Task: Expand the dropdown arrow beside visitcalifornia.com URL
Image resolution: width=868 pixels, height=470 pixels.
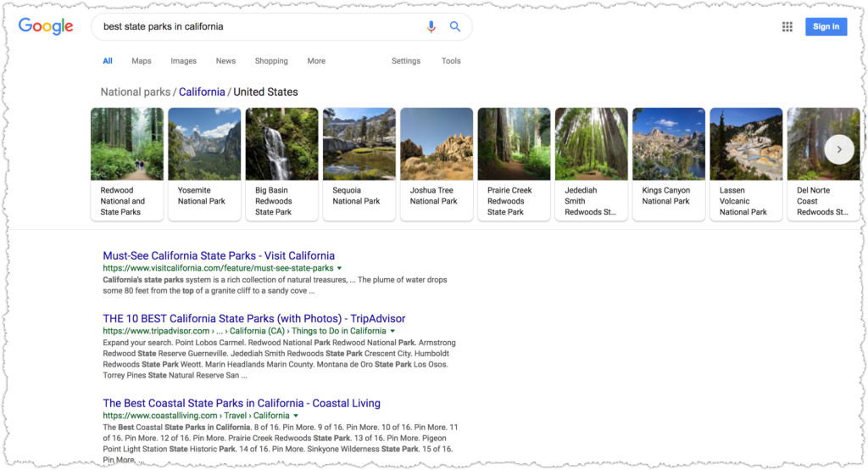Action: coord(339,268)
